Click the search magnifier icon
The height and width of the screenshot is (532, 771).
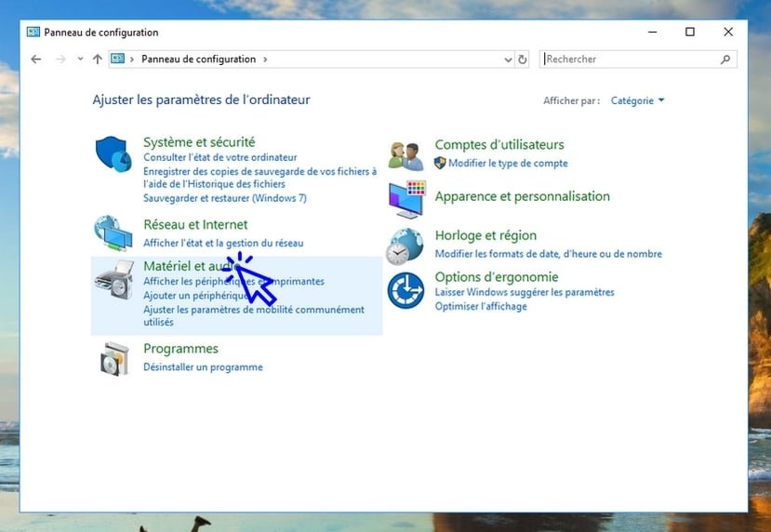pos(725,60)
